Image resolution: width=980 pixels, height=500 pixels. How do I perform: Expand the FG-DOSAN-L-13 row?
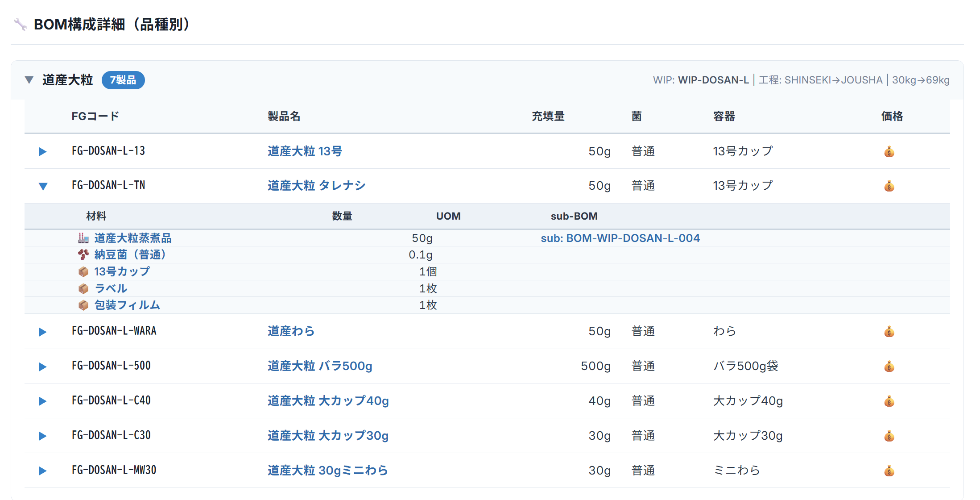pos(43,152)
